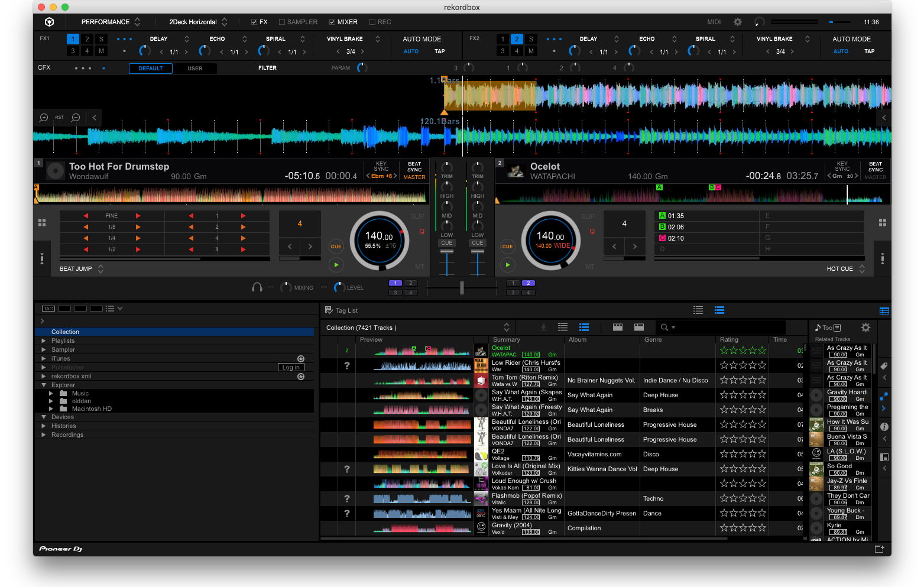Select CFX DEFAULT tab

151,69
